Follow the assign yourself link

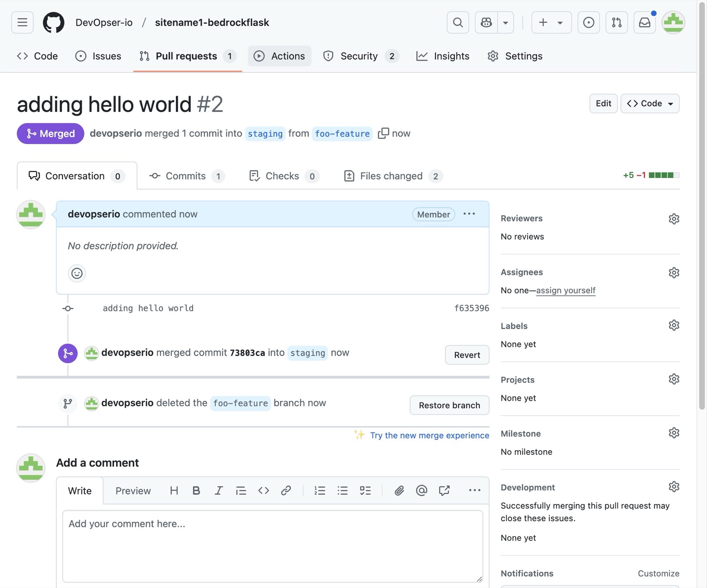pos(566,290)
